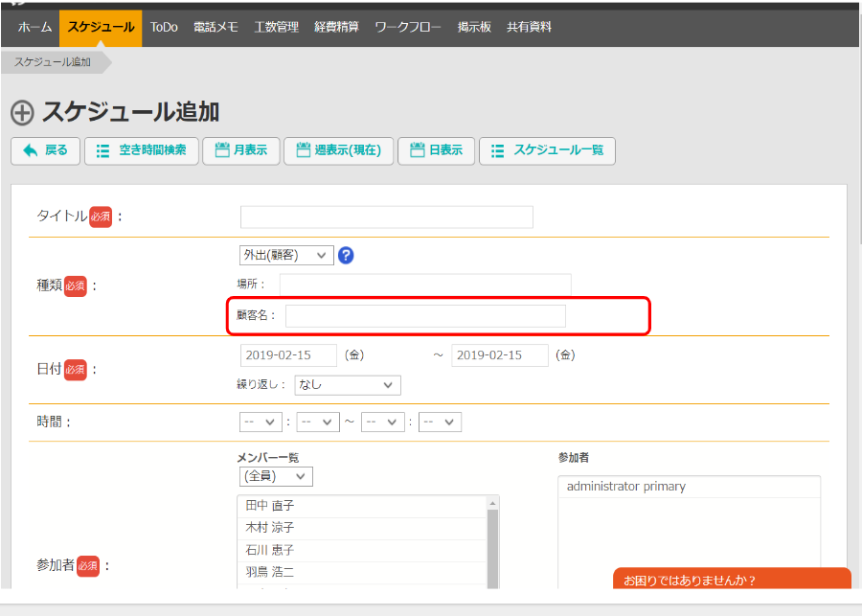Open the end hour dropdown
This screenshot has height=616, width=862.
[x=382, y=422]
